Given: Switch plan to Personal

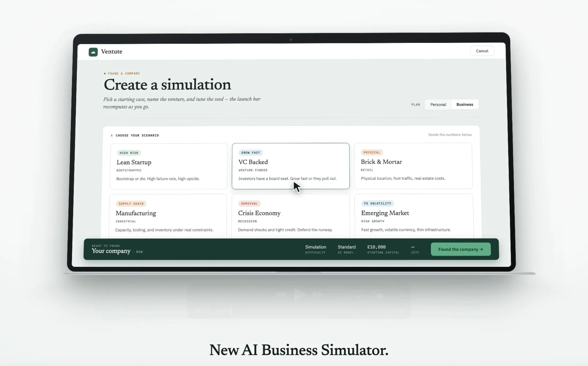Looking at the screenshot, I should pos(438,105).
